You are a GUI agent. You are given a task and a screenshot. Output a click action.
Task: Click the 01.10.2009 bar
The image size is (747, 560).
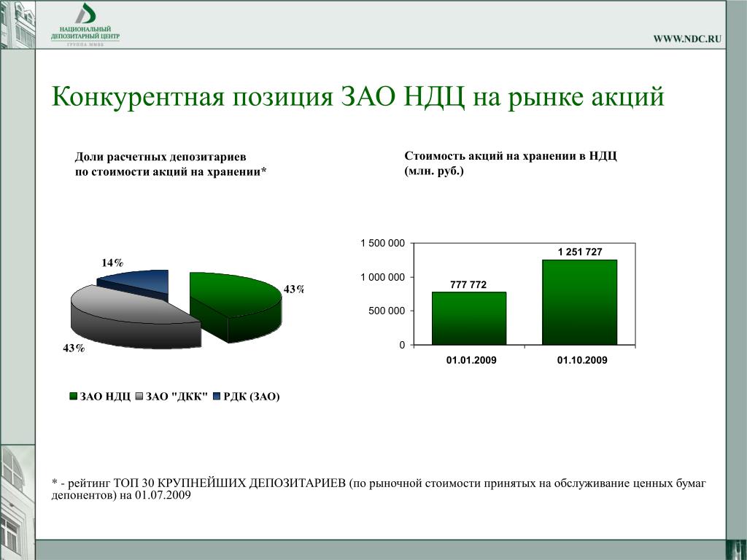tap(580, 302)
